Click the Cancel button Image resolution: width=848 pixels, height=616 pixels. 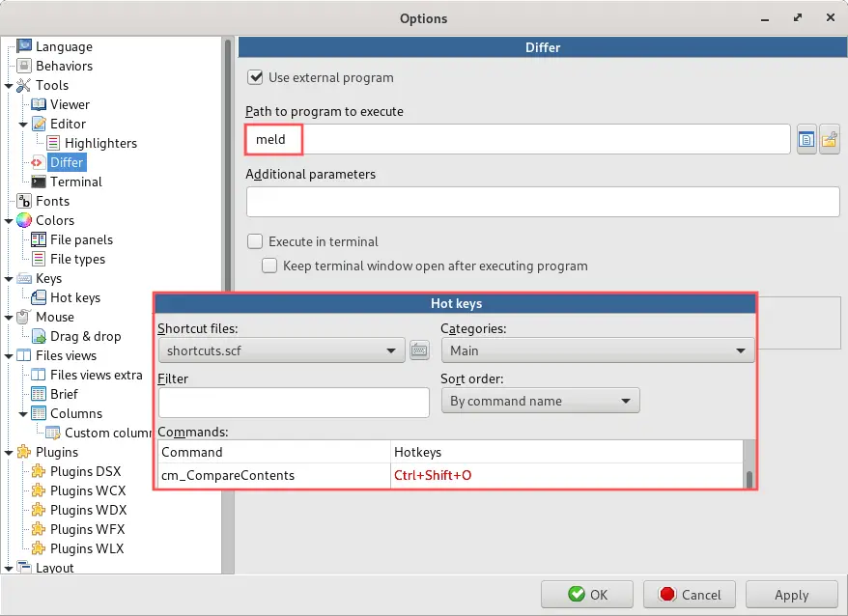(x=690, y=595)
